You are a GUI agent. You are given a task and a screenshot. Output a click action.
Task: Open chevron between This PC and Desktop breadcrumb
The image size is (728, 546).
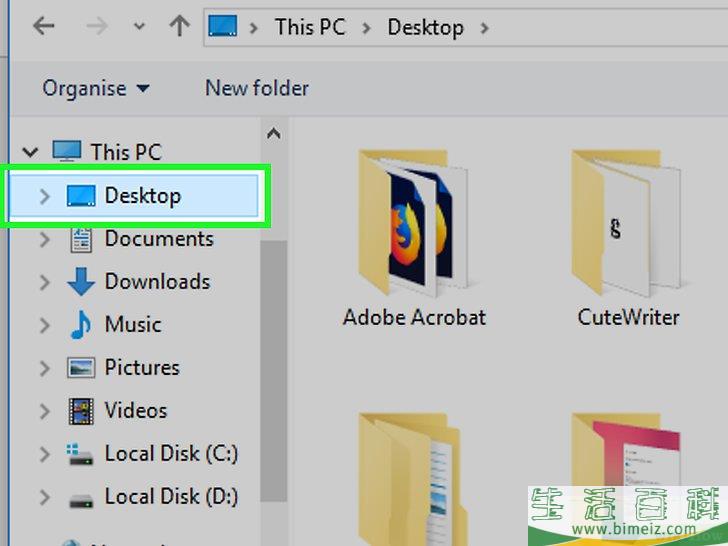click(x=366, y=28)
